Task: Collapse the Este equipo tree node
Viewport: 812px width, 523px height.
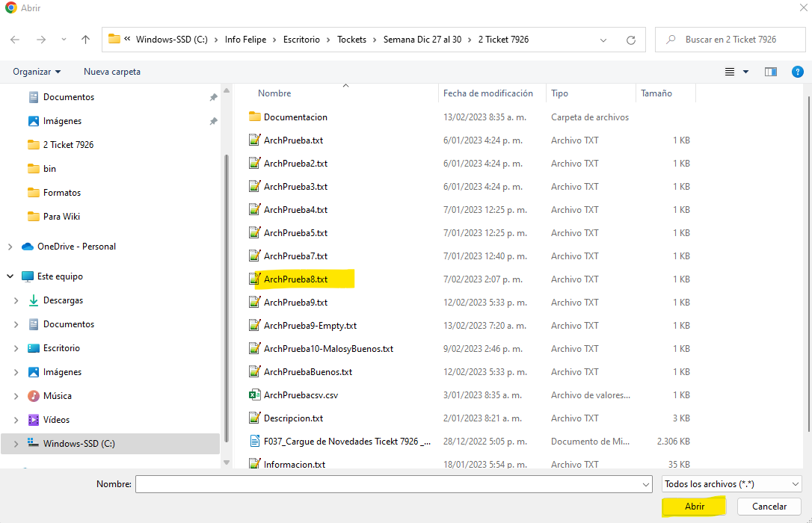Action: (x=10, y=276)
